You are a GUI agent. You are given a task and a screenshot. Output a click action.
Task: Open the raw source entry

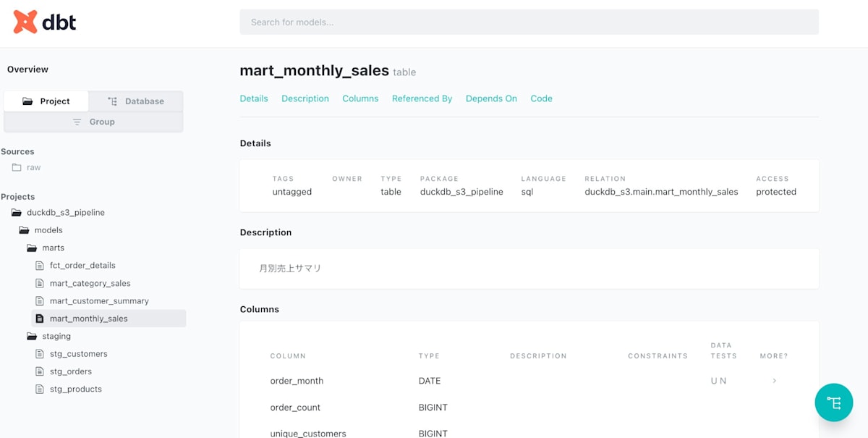[34, 167]
